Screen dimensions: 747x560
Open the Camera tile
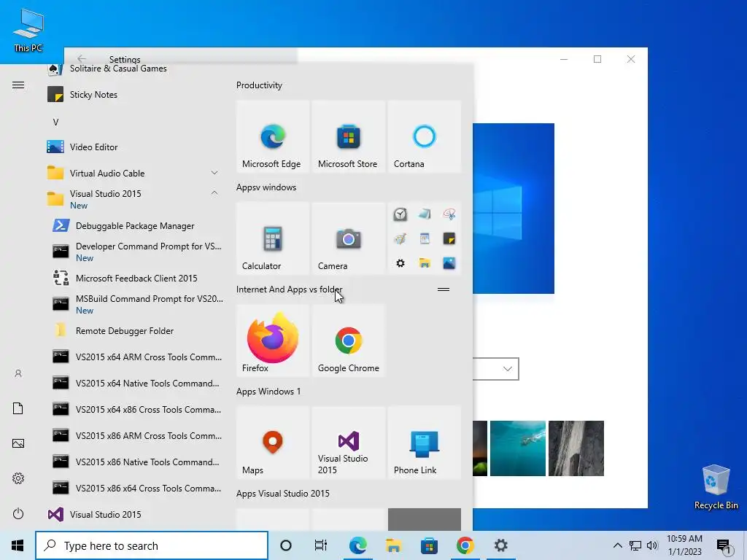coord(348,238)
